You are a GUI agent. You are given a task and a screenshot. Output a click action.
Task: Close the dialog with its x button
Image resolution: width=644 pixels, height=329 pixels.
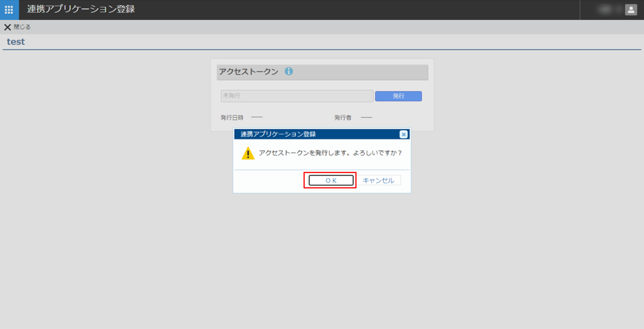[x=403, y=134]
